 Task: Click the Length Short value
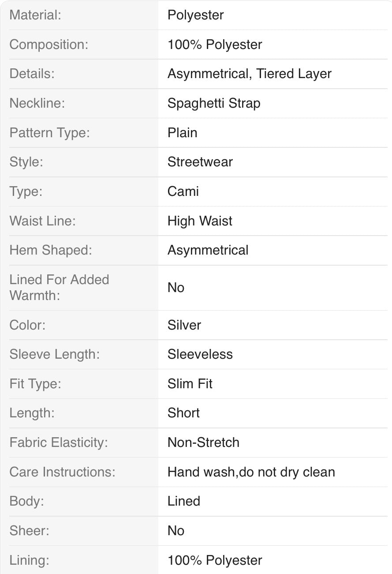coord(183,413)
